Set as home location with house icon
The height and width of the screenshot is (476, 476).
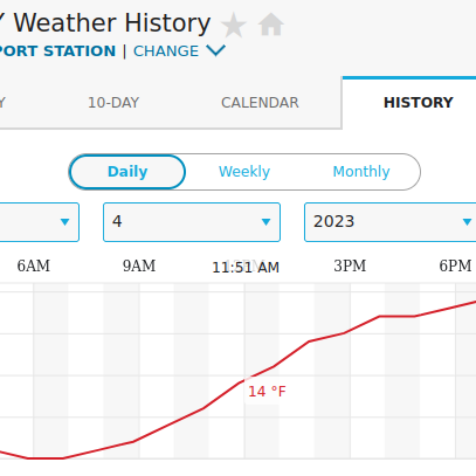click(271, 24)
